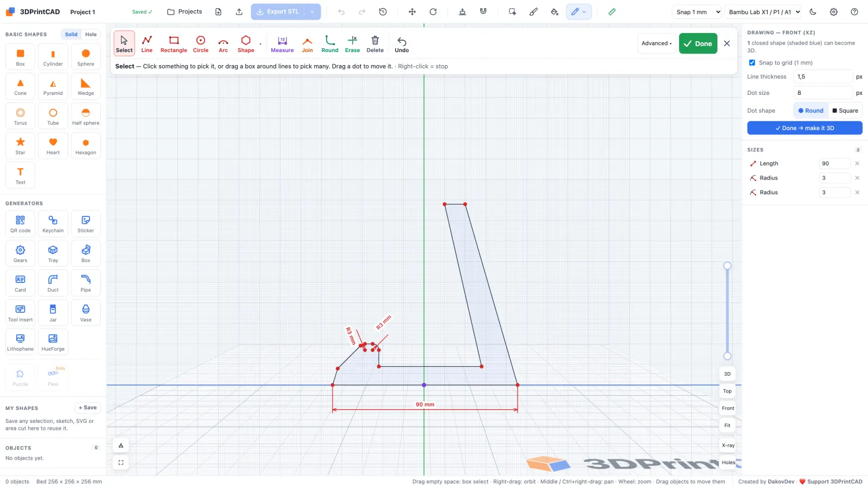868x488 pixels.
Task: Set dot shape to Square
Action: click(x=845, y=111)
